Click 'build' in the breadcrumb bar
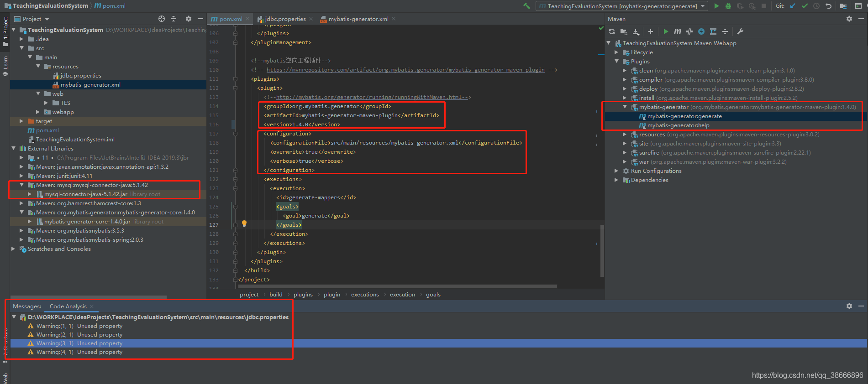 pos(276,294)
